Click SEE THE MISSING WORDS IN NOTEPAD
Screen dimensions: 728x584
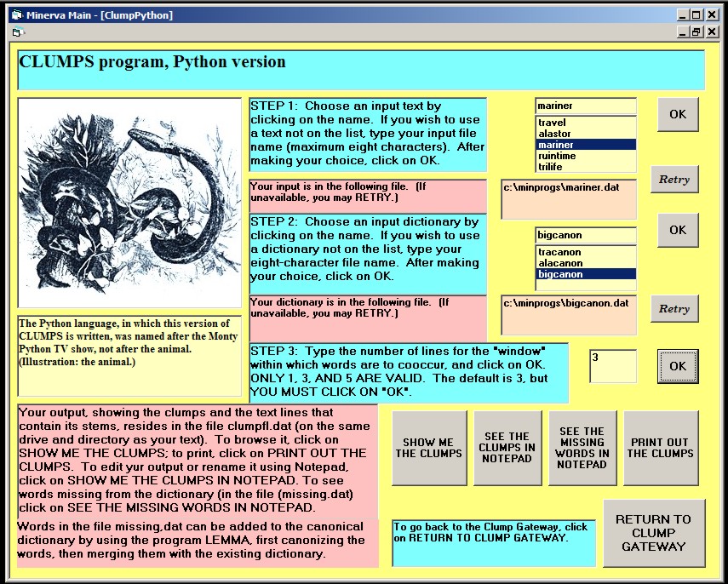582,448
